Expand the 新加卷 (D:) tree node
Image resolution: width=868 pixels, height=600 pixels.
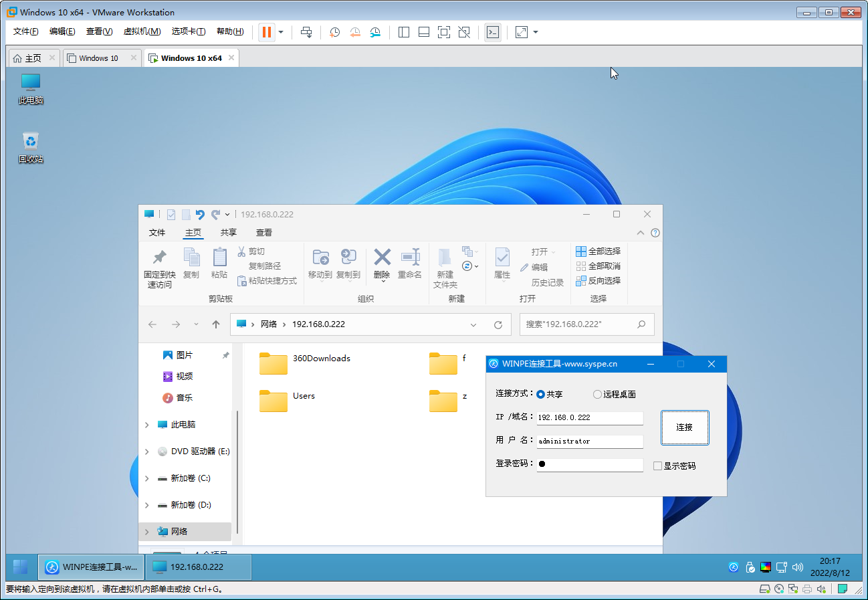tap(147, 505)
